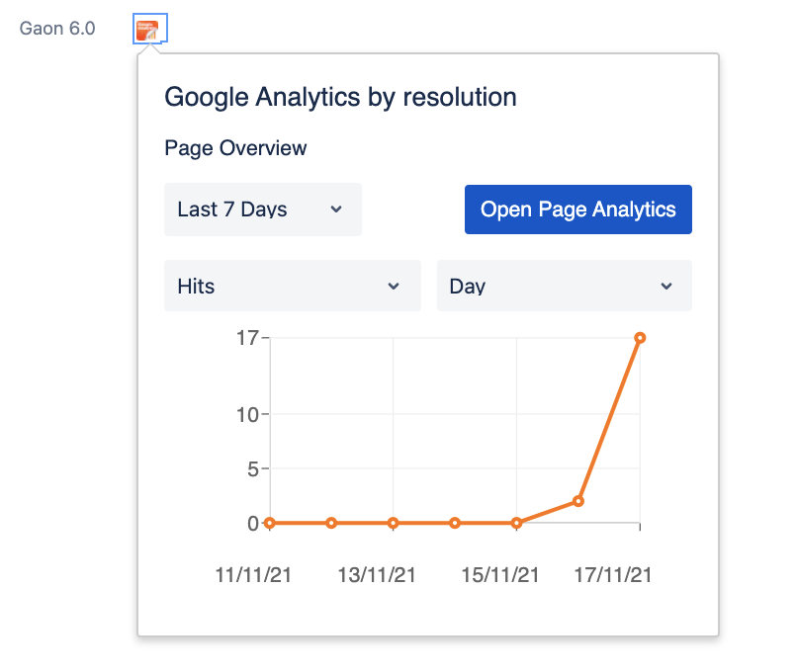
Task: Click data point above 15/11/21
Action: (x=516, y=523)
